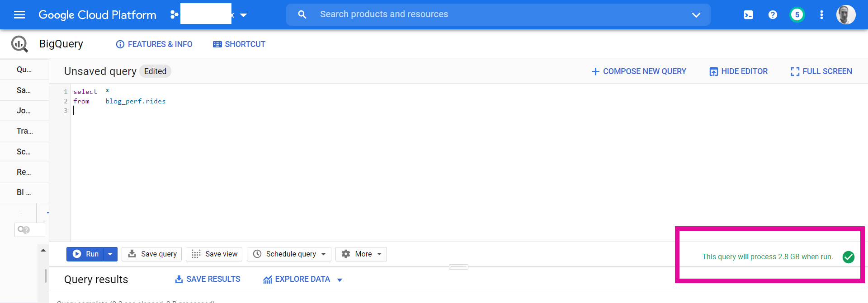Open the hamburger navigation menu
The width and height of the screenshot is (868, 303).
pos(19,15)
